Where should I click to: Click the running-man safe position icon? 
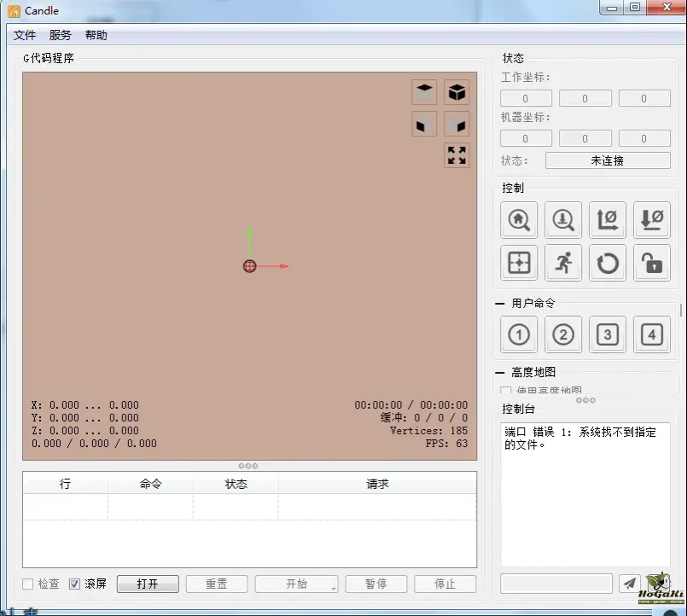[563, 263]
